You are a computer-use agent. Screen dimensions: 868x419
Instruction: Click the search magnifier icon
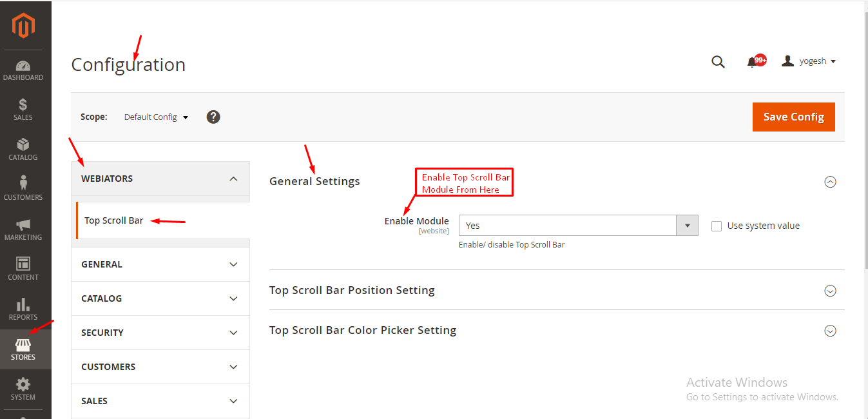(x=718, y=62)
